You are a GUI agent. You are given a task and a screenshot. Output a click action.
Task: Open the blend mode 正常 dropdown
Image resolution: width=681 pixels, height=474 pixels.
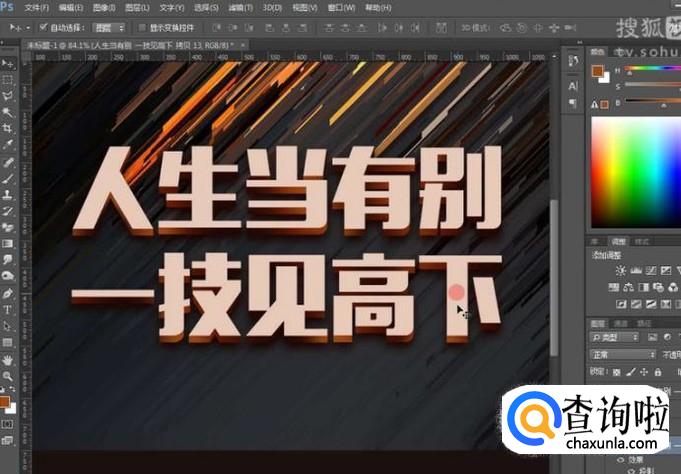pyautogui.click(x=623, y=355)
